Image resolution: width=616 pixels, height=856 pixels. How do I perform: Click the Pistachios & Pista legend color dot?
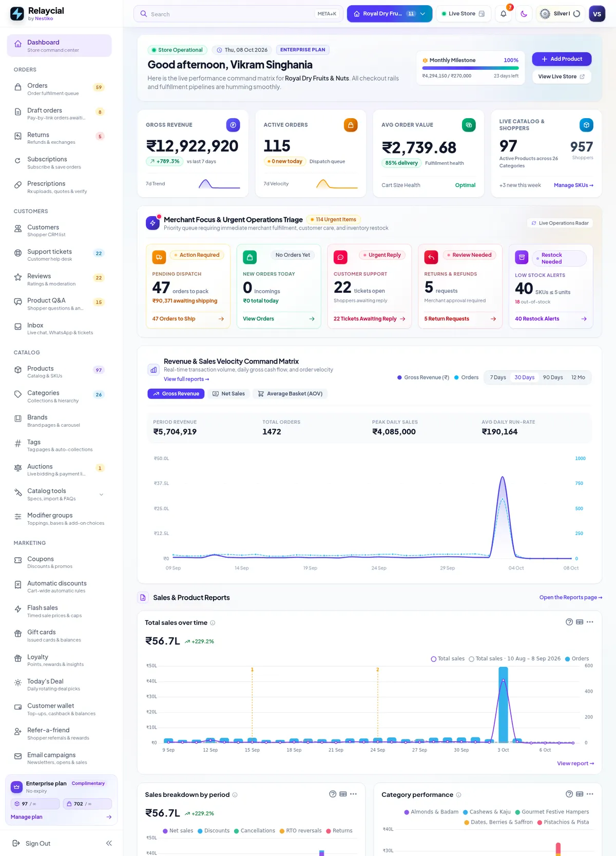(x=540, y=823)
